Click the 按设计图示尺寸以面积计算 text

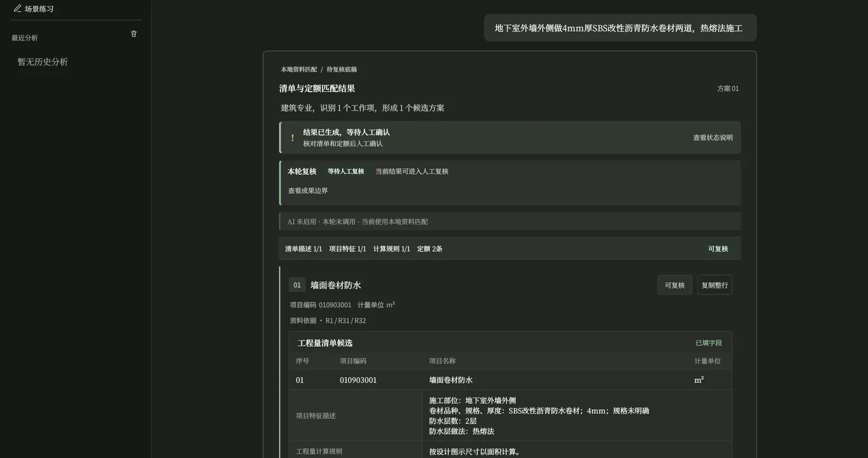476,451
